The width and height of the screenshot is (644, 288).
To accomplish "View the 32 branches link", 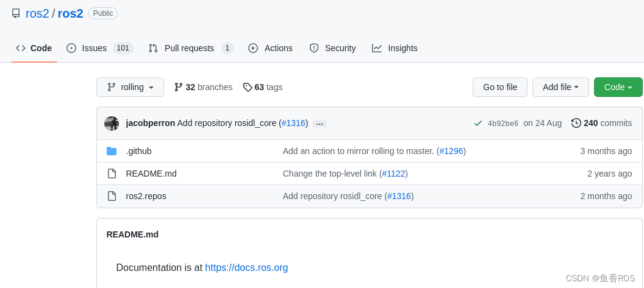I will [x=203, y=88].
